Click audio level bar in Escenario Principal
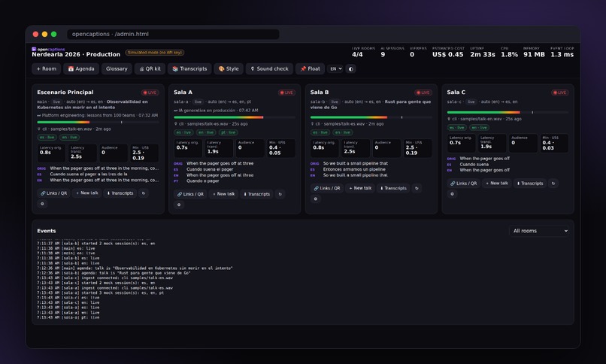Screen dimensions: 606x364 click(x=98, y=122)
